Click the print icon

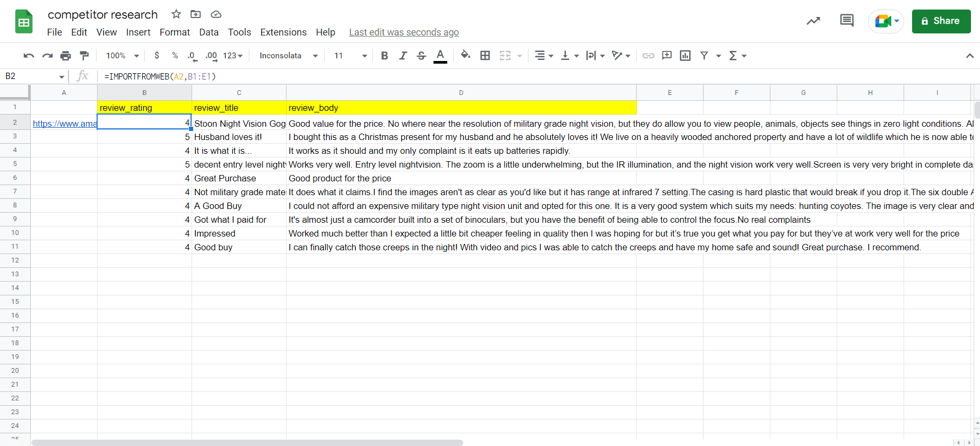coord(65,56)
